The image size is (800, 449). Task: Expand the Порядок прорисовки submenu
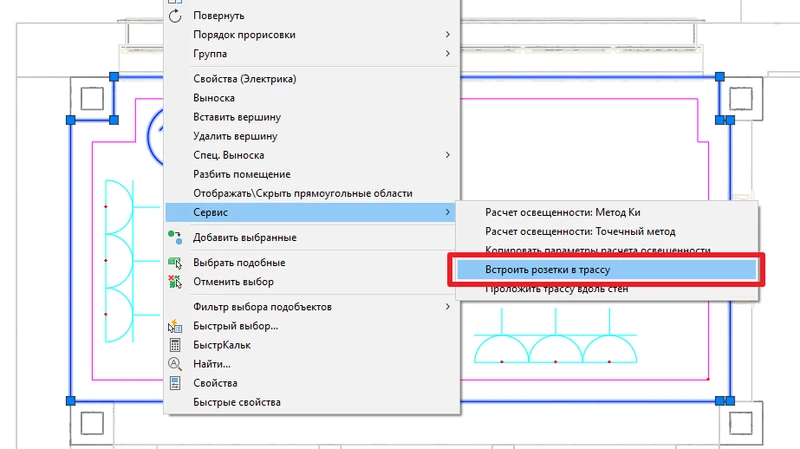(447, 35)
